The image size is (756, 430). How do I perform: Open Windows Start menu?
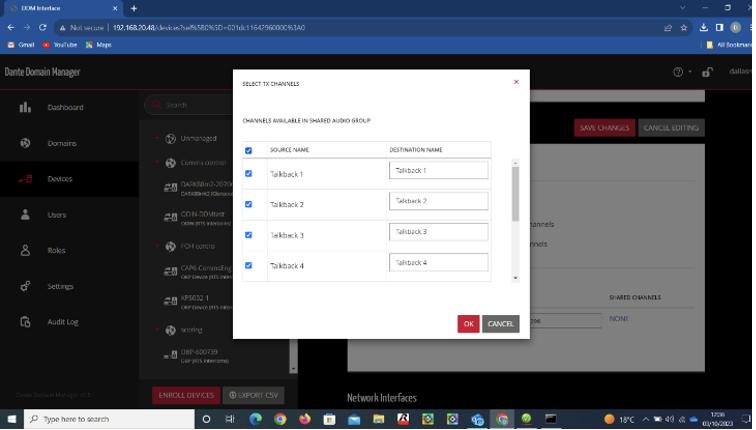pos(12,419)
